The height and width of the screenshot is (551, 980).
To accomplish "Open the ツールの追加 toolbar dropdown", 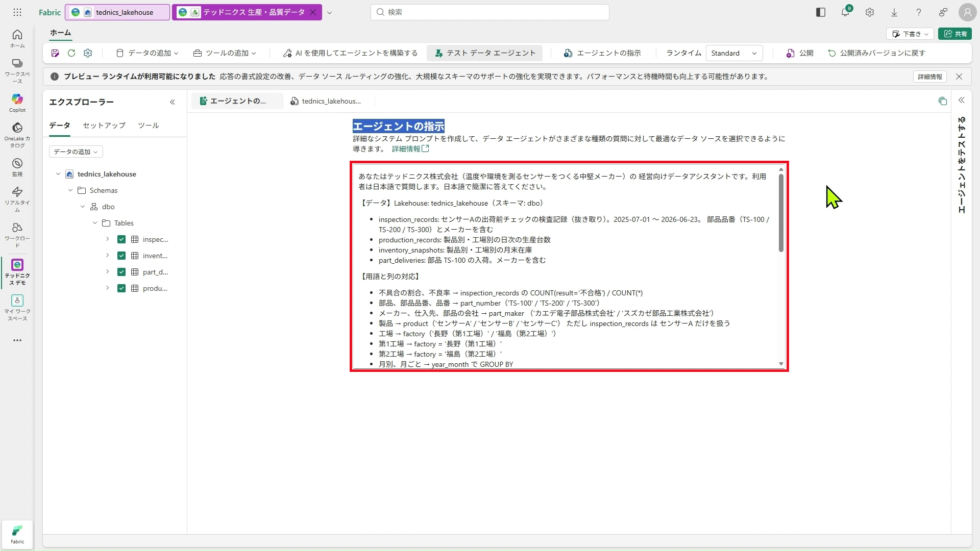I will point(225,53).
